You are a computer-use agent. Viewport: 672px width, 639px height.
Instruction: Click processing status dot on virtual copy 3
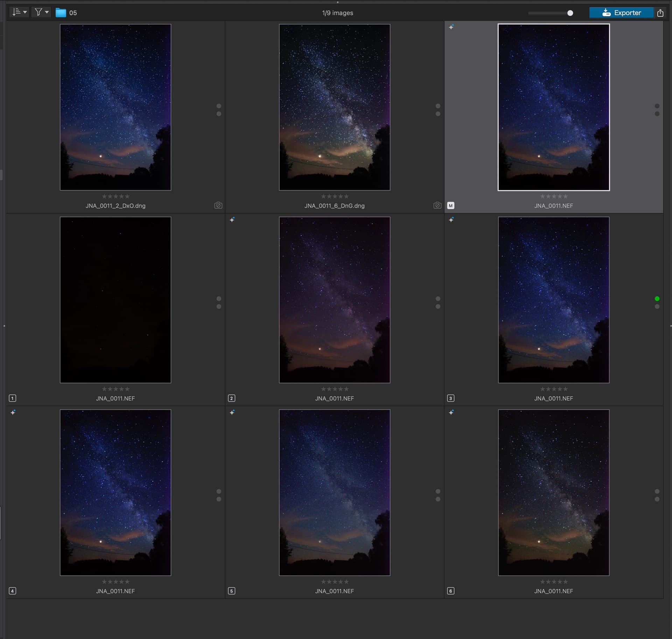tap(657, 306)
